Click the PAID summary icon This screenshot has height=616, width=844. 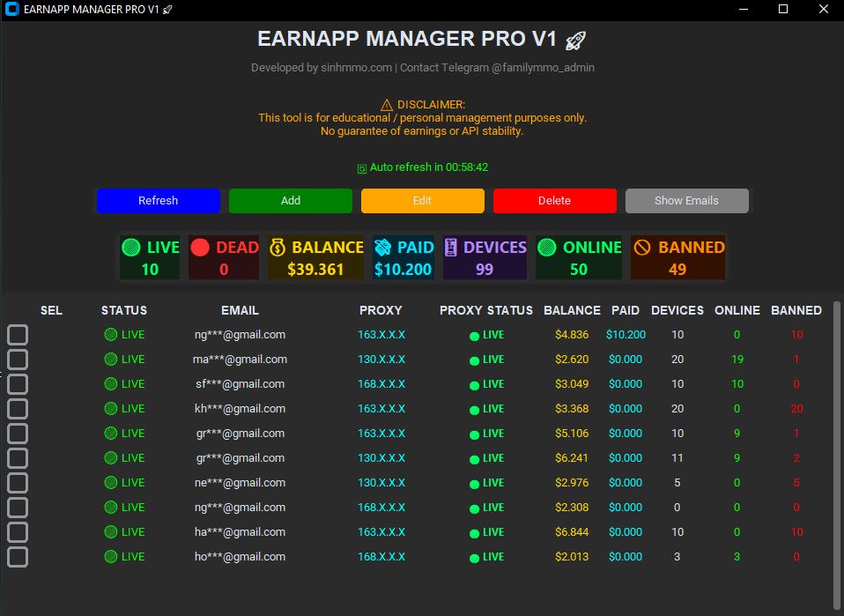(x=382, y=247)
